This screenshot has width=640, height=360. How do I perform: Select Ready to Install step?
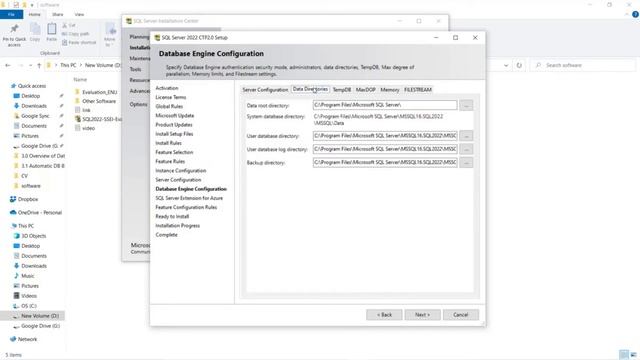[172, 216]
